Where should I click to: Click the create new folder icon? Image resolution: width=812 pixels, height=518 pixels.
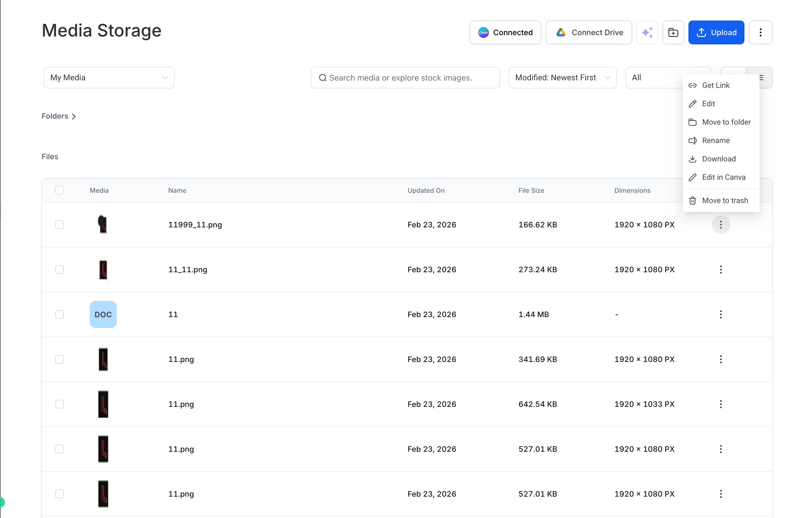pyautogui.click(x=673, y=32)
